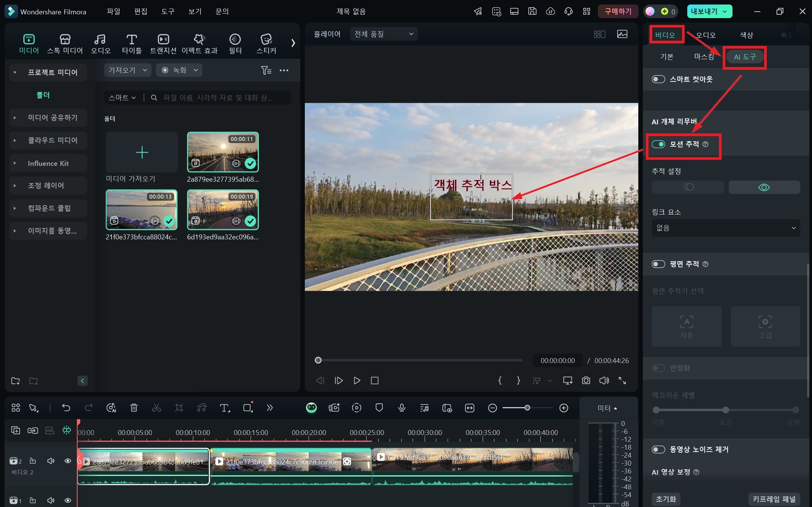Click the crop tool icon
Screen dimensions: 812x507
pyautogui.click(x=179, y=407)
